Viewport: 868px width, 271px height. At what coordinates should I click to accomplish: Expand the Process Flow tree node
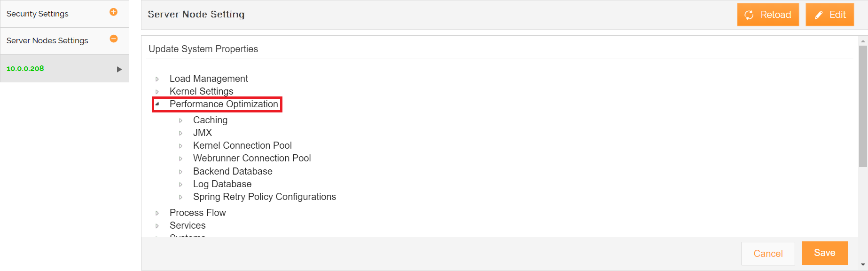(x=157, y=213)
